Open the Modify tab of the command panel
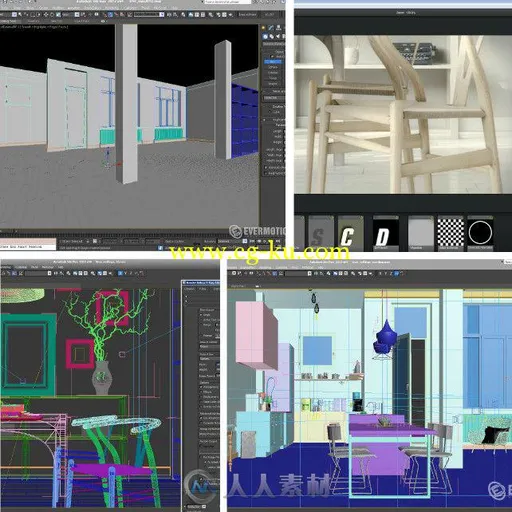Image resolution: width=512 pixels, height=512 pixels. tap(271, 28)
